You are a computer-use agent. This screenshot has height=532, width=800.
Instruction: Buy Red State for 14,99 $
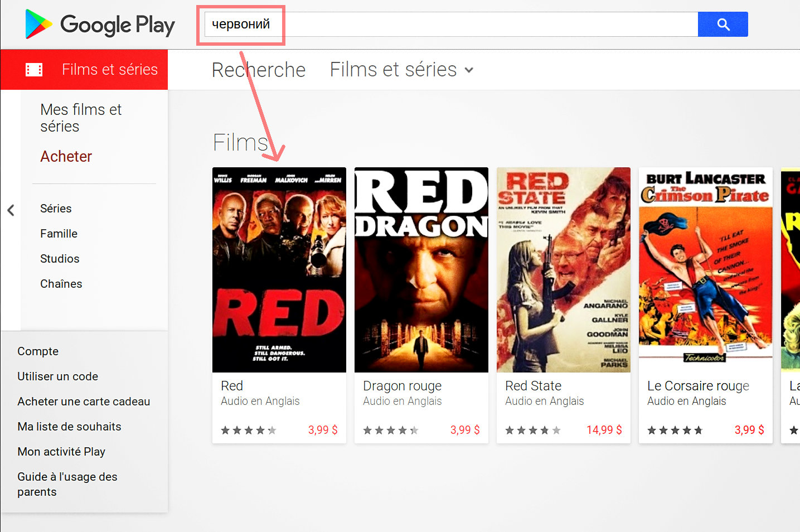(x=604, y=430)
